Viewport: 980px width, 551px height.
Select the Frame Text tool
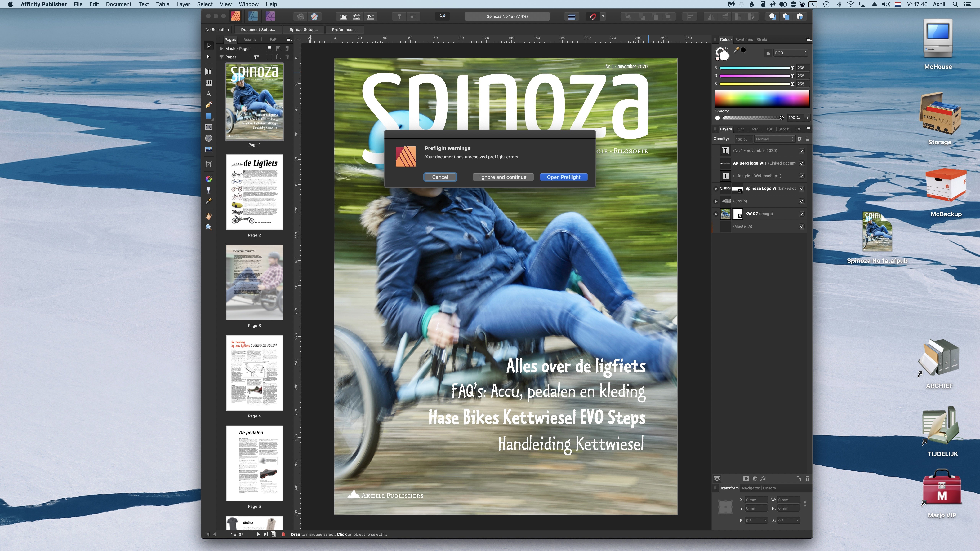pyautogui.click(x=208, y=72)
